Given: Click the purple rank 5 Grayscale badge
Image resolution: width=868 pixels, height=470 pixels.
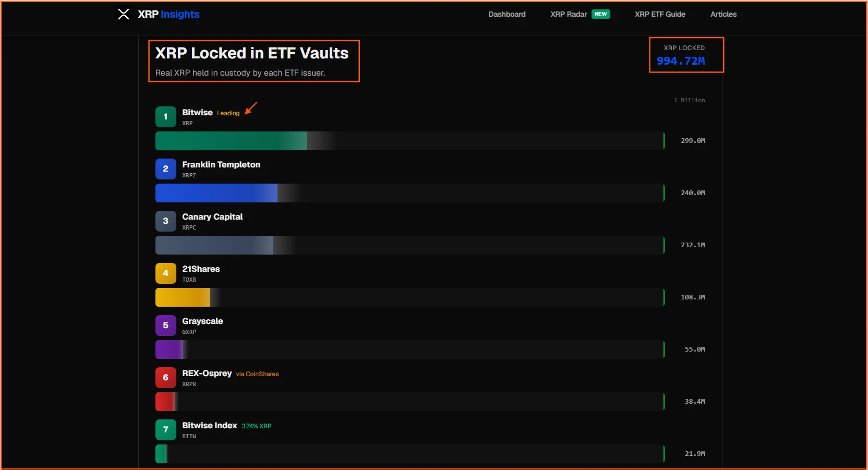Looking at the screenshot, I should point(165,326).
